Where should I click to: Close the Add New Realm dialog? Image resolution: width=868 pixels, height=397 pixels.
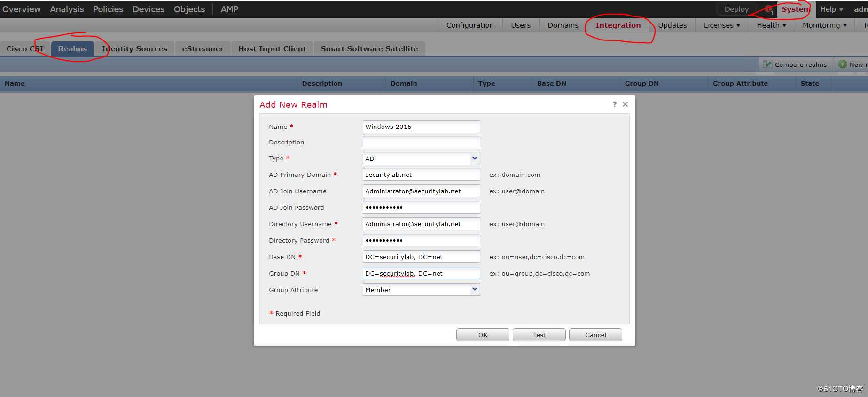pyautogui.click(x=625, y=104)
